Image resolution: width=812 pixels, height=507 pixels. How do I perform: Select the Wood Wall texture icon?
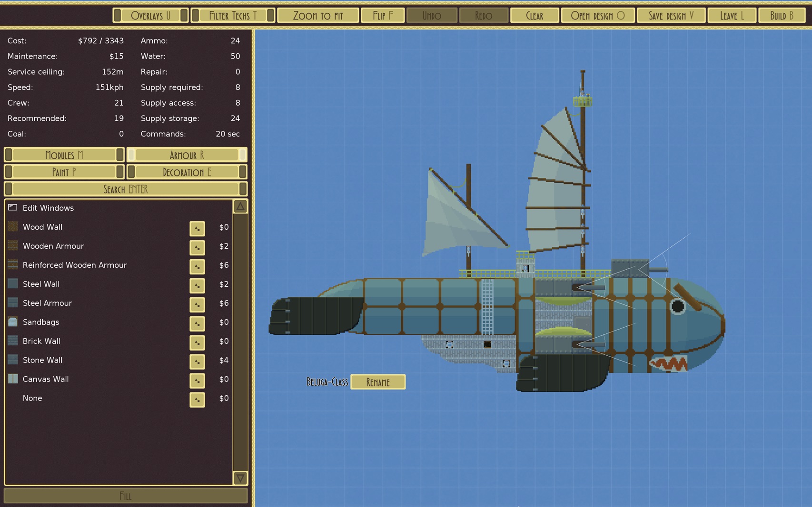coord(13,227)
